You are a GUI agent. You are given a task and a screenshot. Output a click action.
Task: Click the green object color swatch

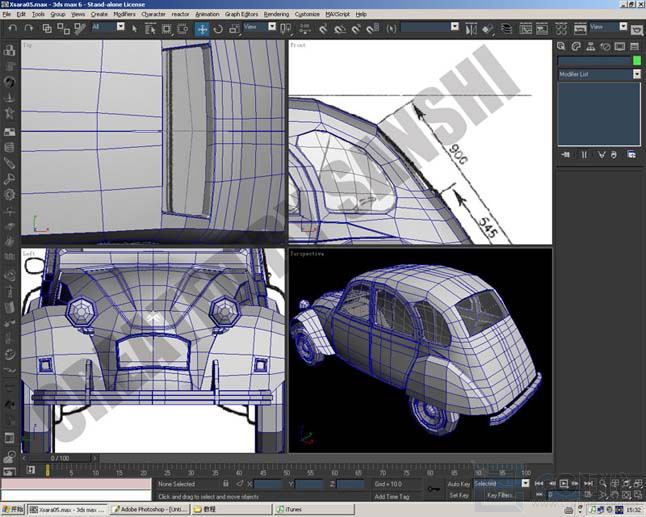click(637, 61)
